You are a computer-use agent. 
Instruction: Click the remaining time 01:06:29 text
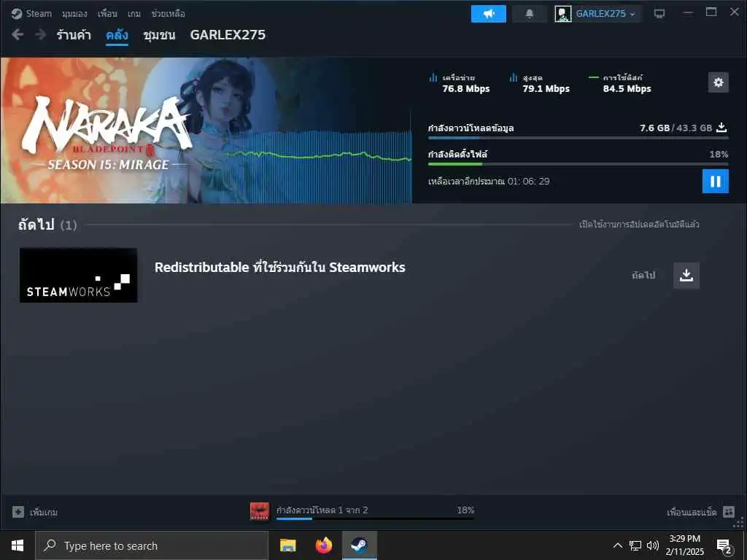(x=489, y=182)
